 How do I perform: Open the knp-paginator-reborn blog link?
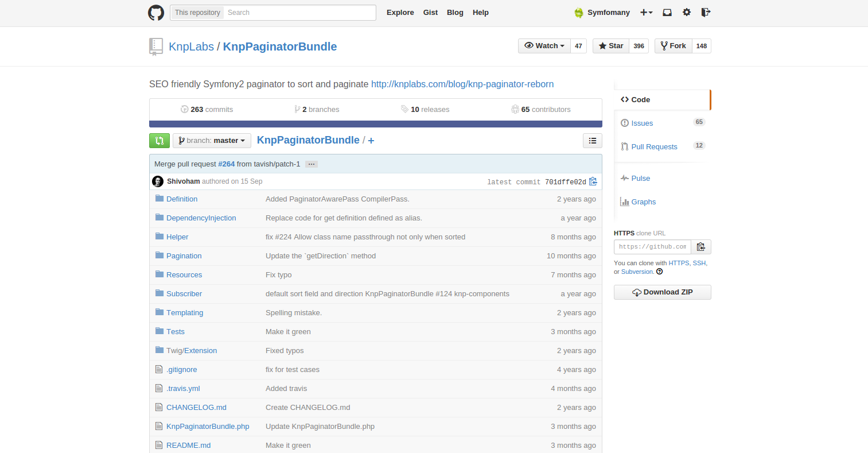tap(462, 84)
